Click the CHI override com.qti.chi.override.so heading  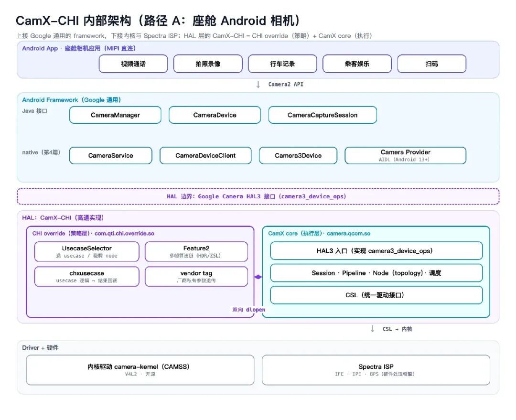pyautogui.click(x=93, y=233)
